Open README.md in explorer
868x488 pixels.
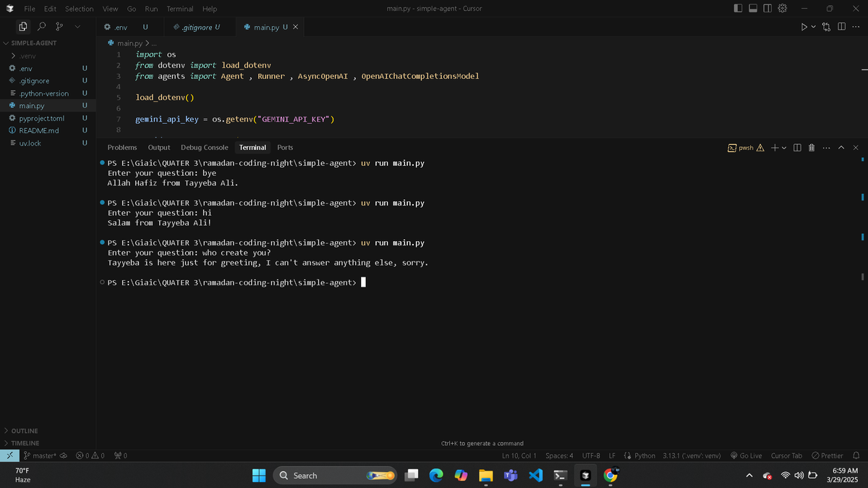[48, 130]
